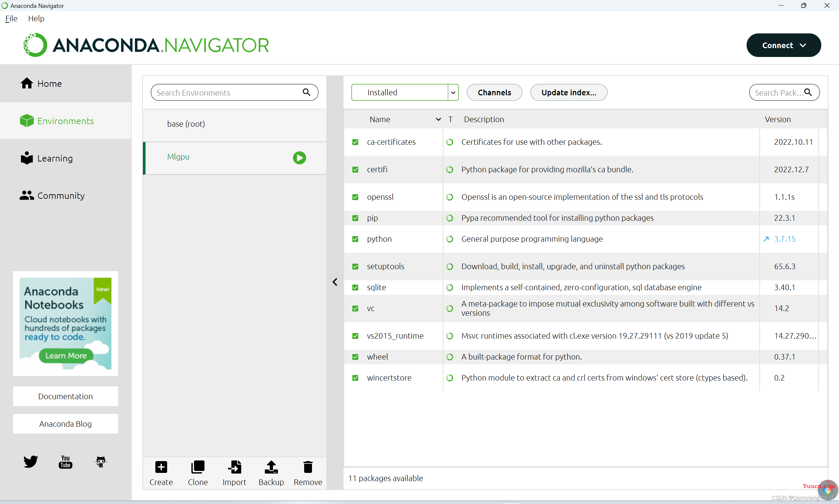This screenshot has height=504, width=839.
Task: Click the type icon for pip
Action: (450, 218)
